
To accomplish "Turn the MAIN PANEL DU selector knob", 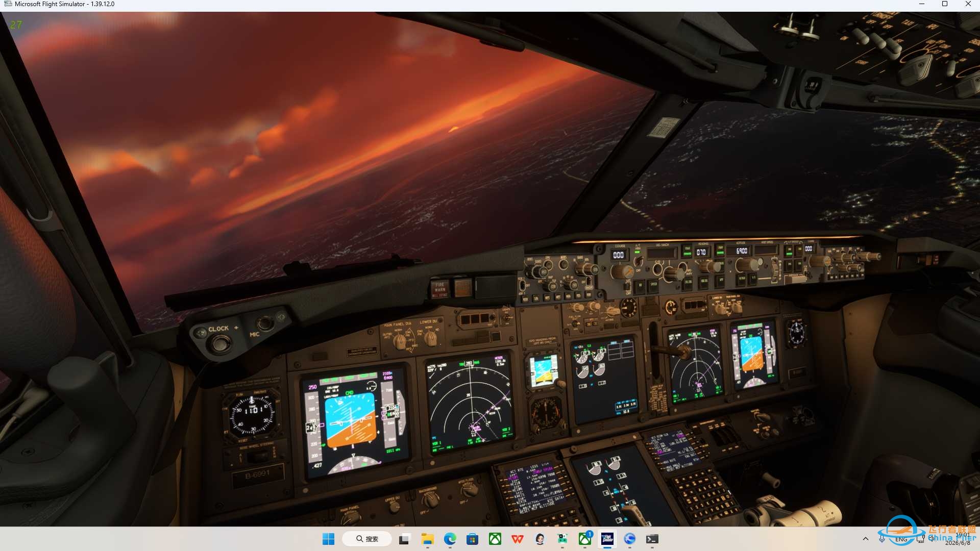I will [399, 341].
